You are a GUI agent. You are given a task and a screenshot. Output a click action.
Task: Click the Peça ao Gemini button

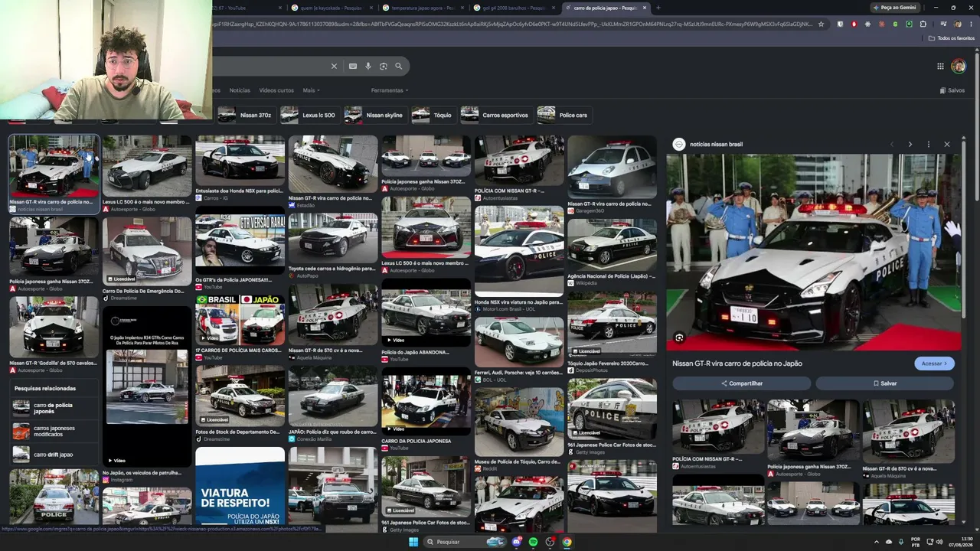pos(894,8)
